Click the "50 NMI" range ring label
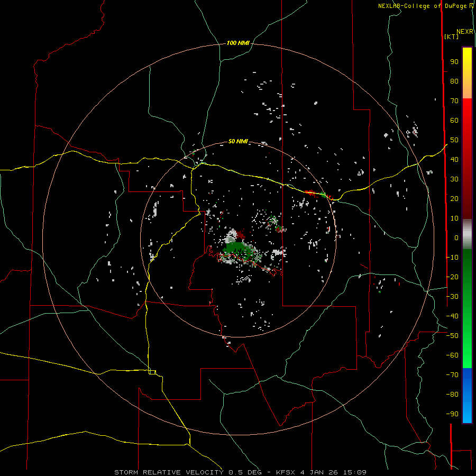 [x=238, y=141]
